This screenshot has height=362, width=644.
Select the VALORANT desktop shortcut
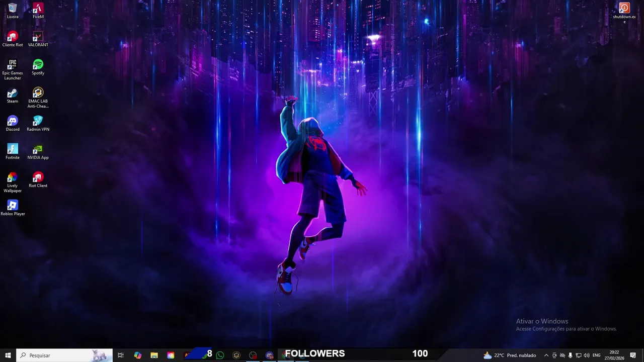click(x=38, y=39)
